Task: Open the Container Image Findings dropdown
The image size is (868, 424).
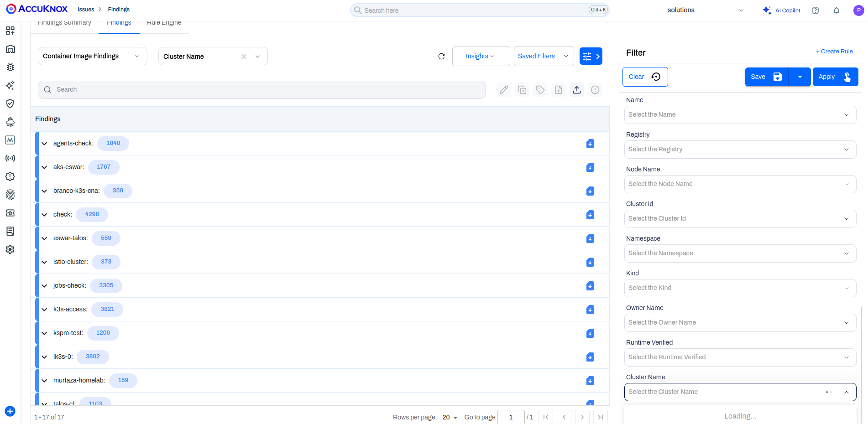Action: tap(93, 56)
